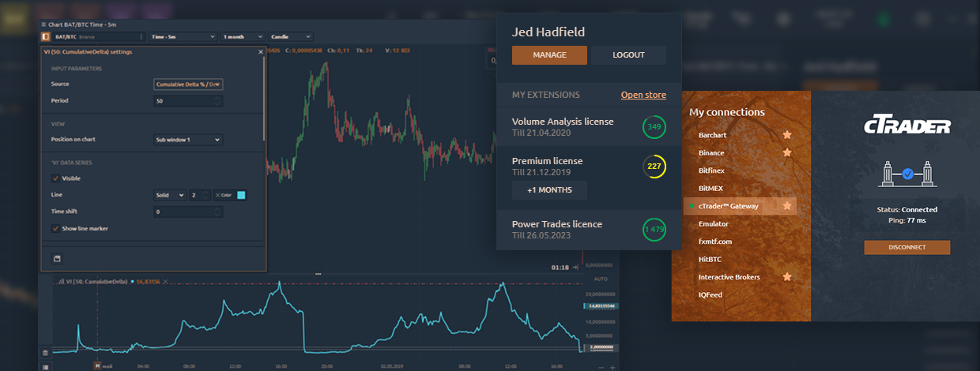Open the Source Cumulative Delta dropdown
The width and height of the screenshot is (980, 371).
(x=189, y=84)
